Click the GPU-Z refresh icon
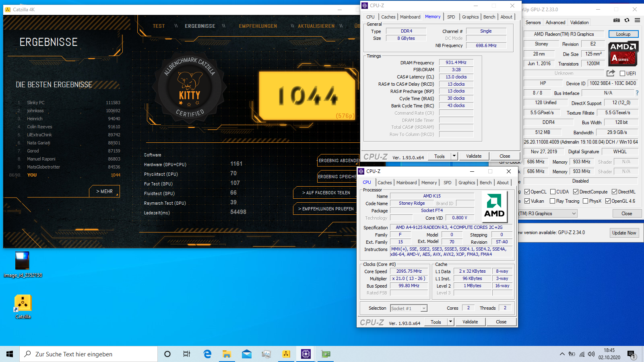644x362 pixels. [627, 20]
